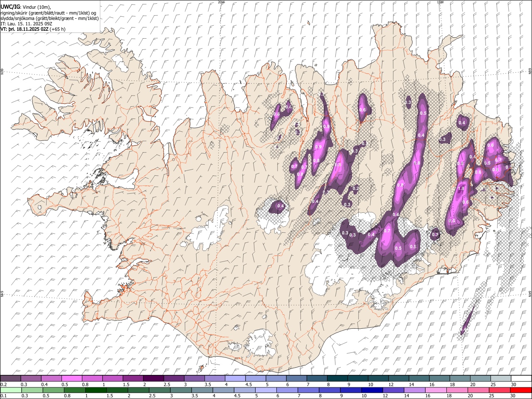The image size is (532, 399).
Task: Pick the dark green 1.5–2 legend swatch
Action: tap(117, 390)
